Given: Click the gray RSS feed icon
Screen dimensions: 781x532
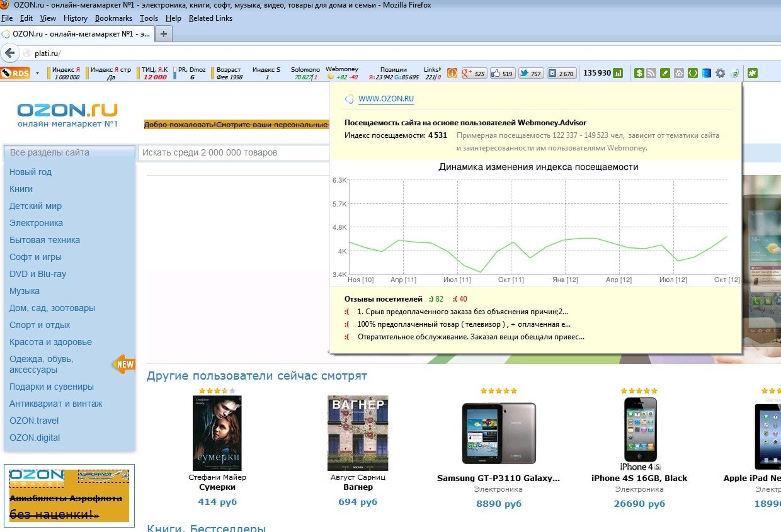Looking at the screenshot, I should pyautogui.click(x=652, y=73).
